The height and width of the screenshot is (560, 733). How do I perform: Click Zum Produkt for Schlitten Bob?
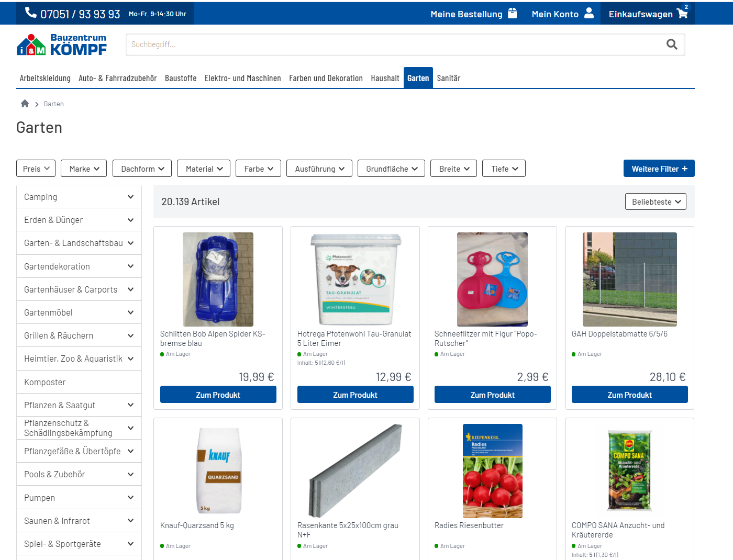click(218, 395)
